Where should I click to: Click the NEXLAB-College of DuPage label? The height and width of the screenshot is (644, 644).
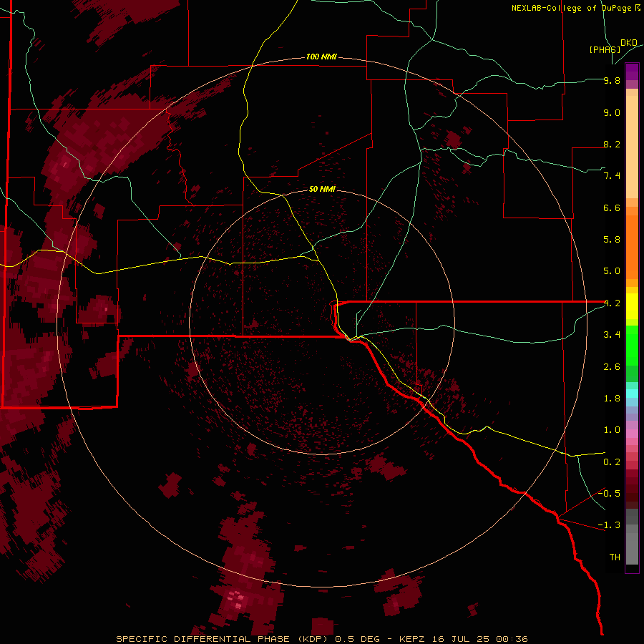coord(576,8)
